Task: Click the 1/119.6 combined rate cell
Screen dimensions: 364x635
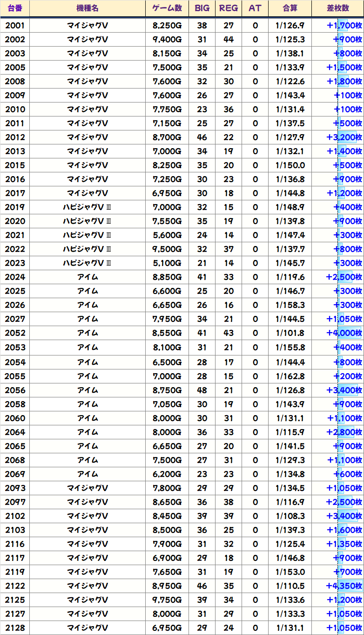Action: [x=290, y=277]
